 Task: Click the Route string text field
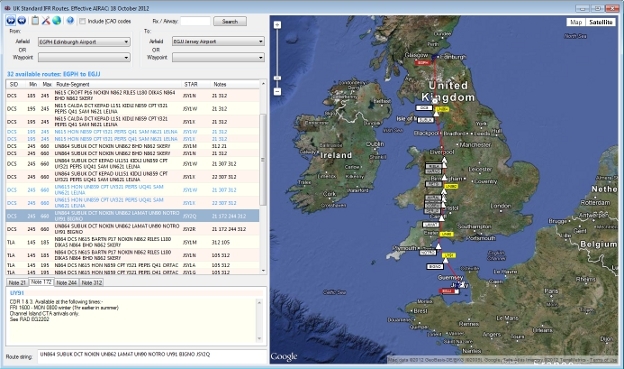[152, 356]
